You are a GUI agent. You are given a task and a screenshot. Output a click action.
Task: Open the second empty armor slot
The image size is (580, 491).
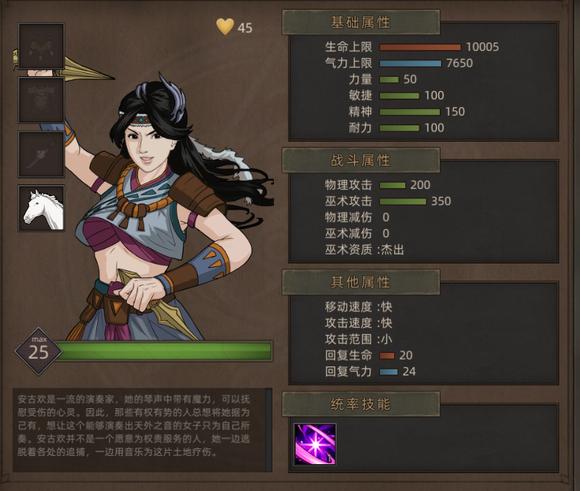(41, 100)
